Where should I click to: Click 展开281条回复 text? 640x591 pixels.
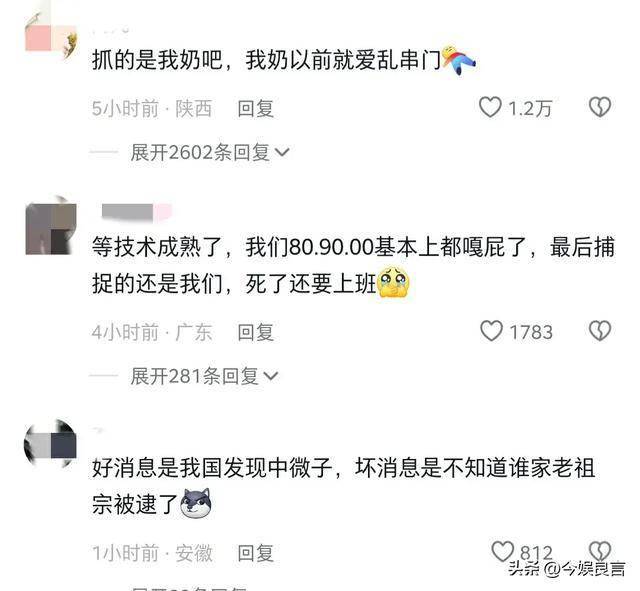(x=194, y=376)
